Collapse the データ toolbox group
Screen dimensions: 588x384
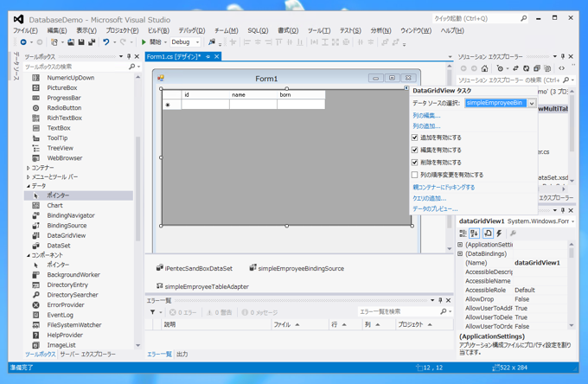pos(29,186)
